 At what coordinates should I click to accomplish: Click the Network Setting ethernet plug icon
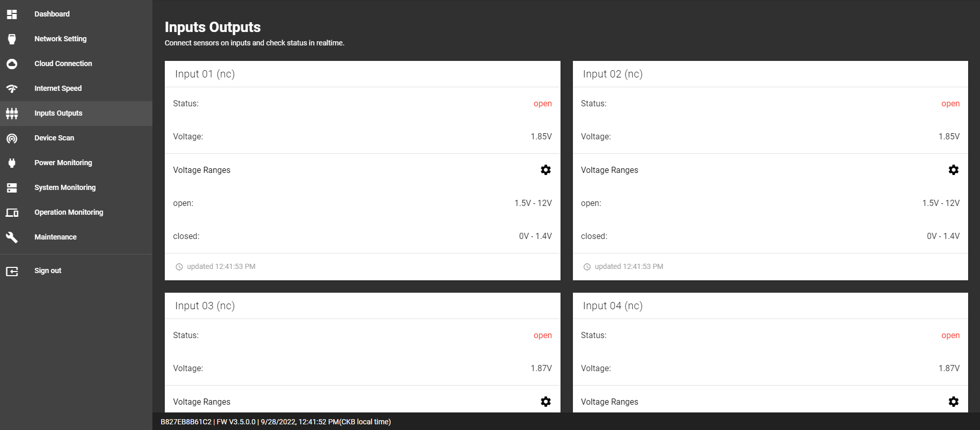point(12,39)
